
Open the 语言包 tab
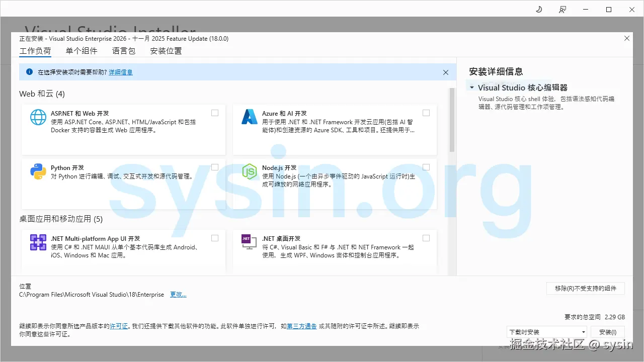point(124,51)
